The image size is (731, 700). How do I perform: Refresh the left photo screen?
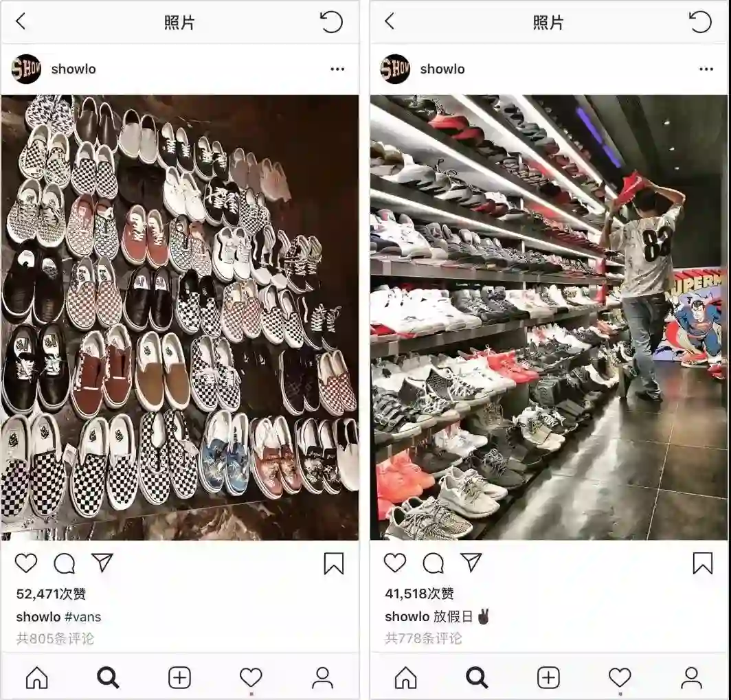point(331,22)
